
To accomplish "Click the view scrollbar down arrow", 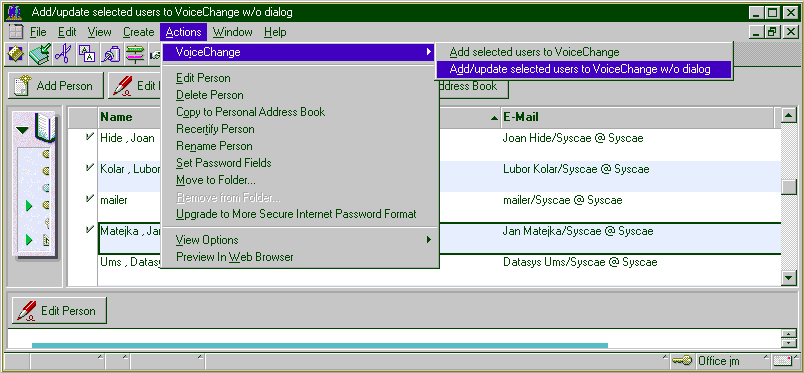I will coord(789,278).
